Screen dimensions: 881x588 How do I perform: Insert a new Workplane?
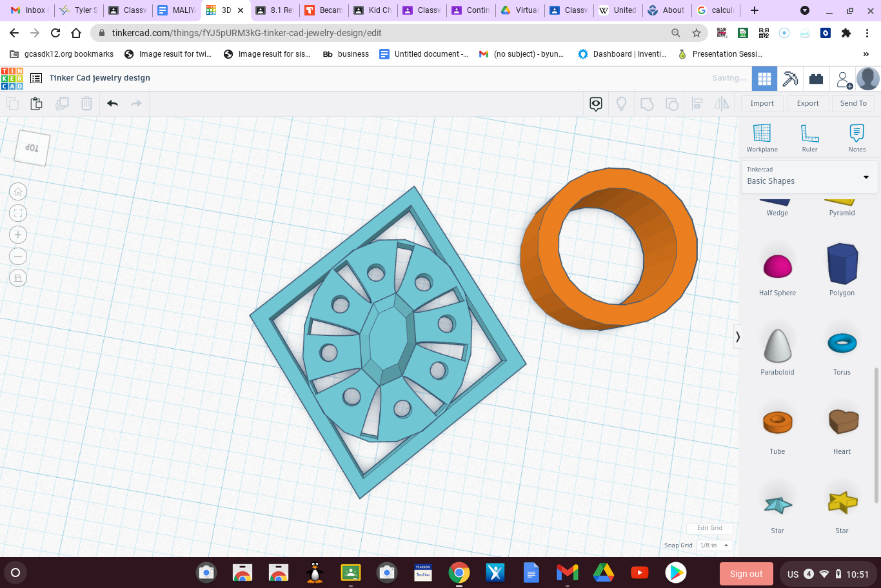(x=762, y=135)
